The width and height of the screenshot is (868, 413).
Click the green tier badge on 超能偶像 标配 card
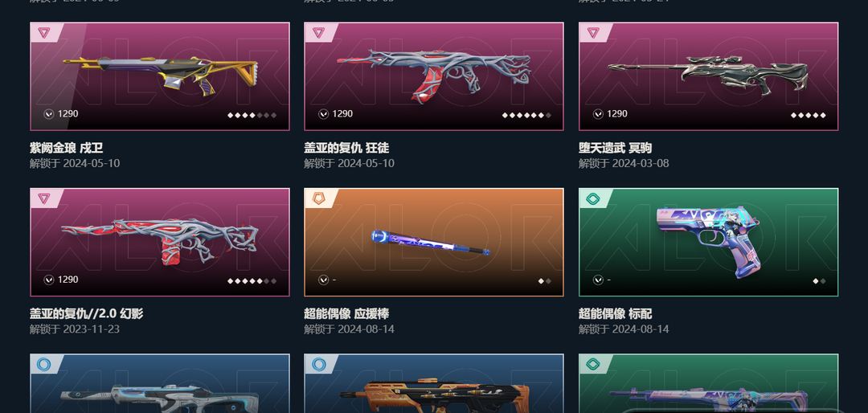[593, 198]
